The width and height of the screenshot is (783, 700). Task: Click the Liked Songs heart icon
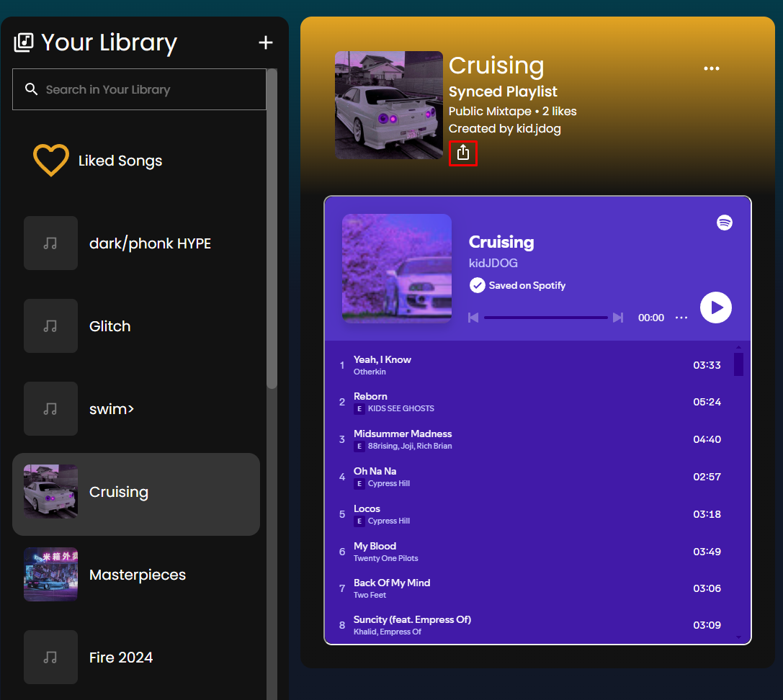(x=51, y=160)
